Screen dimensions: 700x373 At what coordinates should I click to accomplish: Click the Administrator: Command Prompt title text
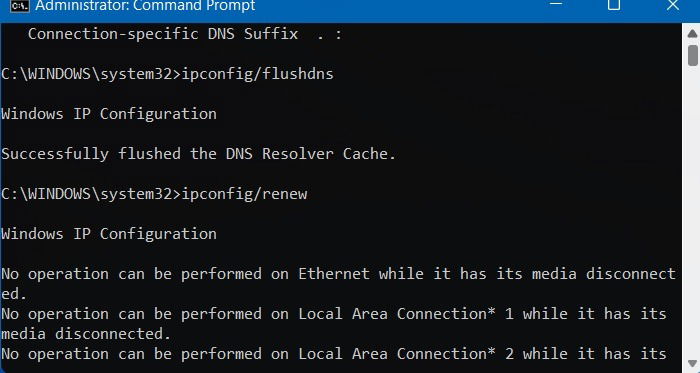coord(145,5)
